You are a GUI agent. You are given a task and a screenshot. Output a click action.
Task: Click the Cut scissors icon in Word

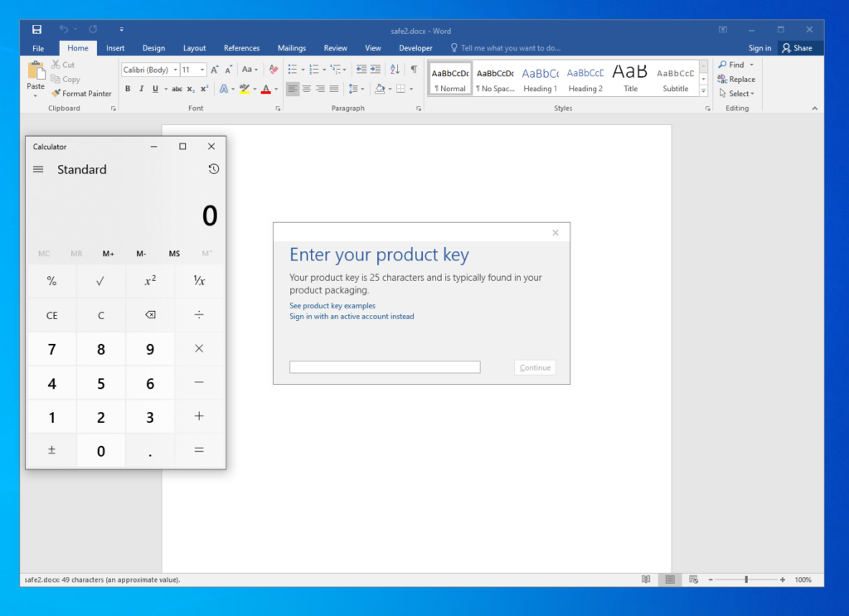pos(56,65)
